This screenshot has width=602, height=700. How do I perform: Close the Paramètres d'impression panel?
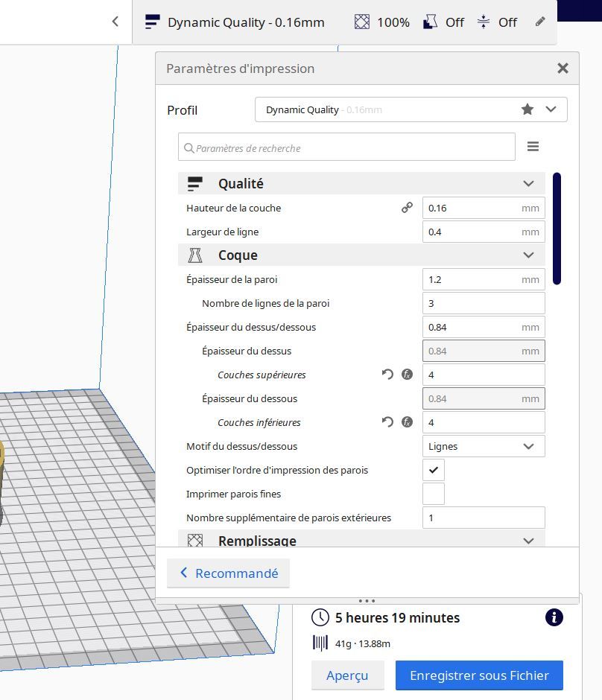[x=563, y=69]
